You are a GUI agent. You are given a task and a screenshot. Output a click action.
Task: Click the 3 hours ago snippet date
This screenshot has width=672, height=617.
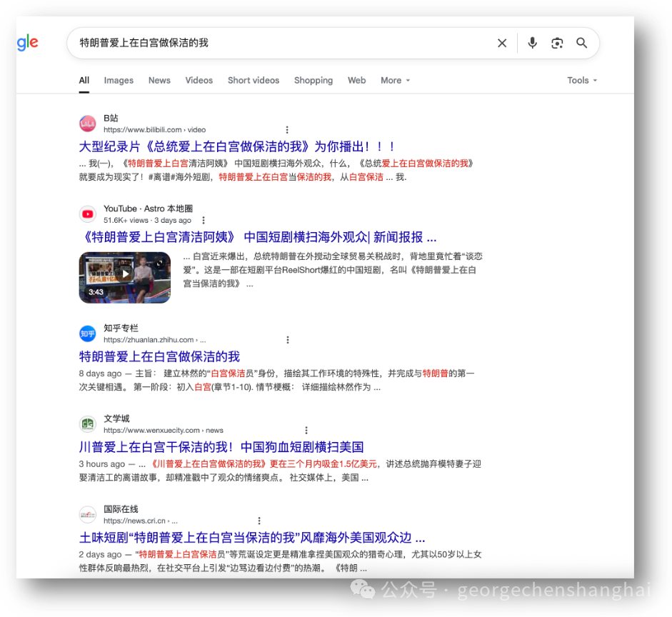click(102, 464)
